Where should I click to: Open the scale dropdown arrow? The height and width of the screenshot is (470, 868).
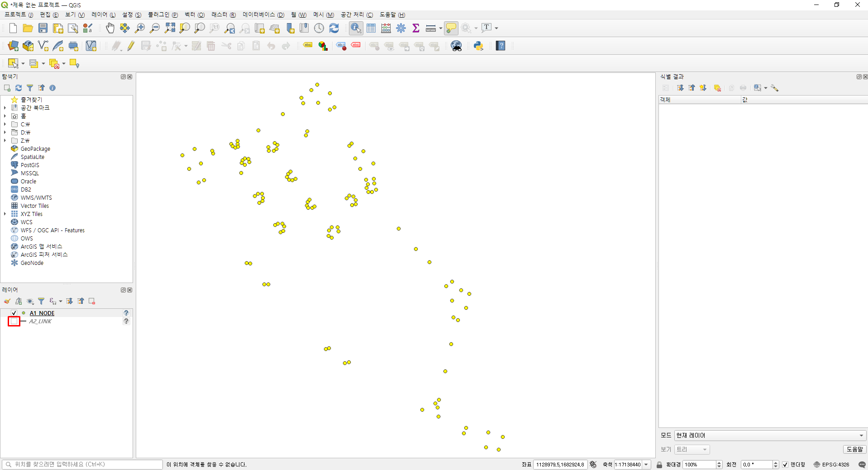pos(646,465)
